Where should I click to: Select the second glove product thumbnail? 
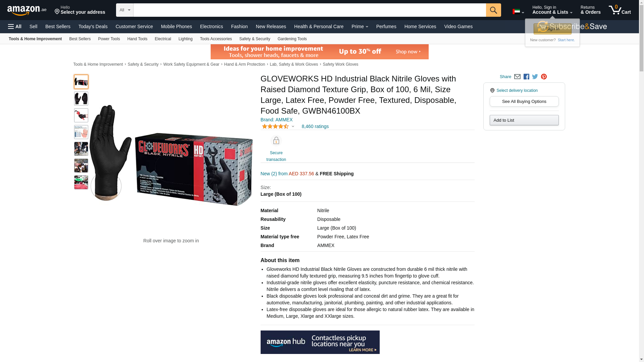[x=81, y=99]
